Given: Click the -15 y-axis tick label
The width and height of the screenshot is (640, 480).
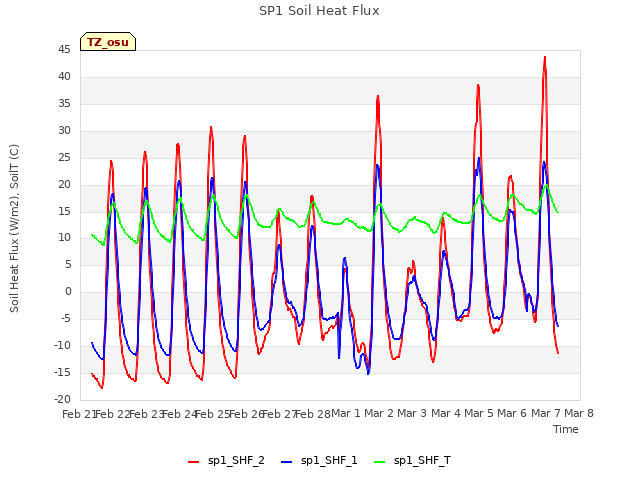Looking at the screenshot, I should [x=63, y=372].
